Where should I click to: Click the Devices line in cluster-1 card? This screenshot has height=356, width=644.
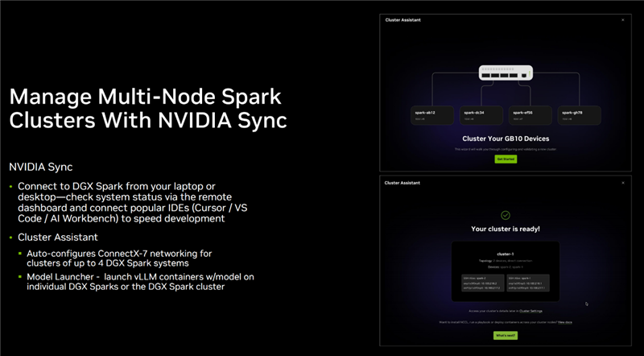(506, 267)
